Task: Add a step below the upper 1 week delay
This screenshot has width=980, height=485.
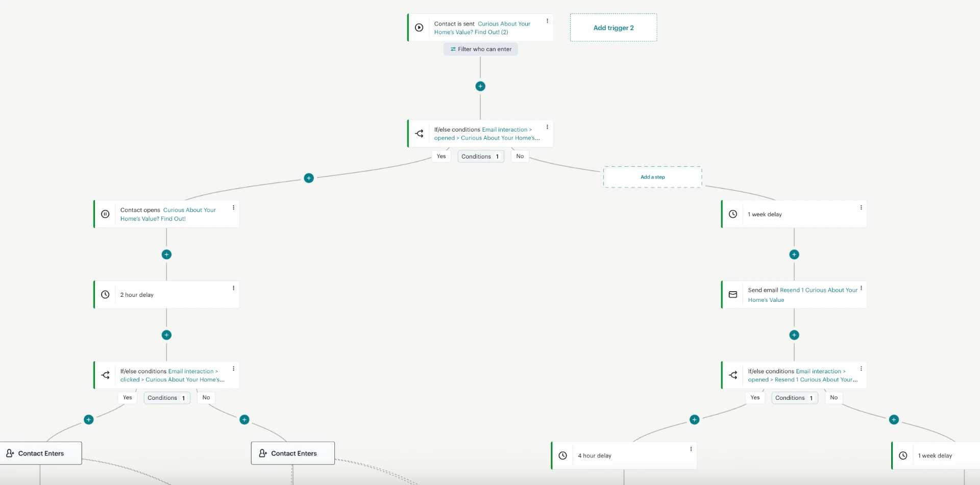Action: [x=794, y=254]
